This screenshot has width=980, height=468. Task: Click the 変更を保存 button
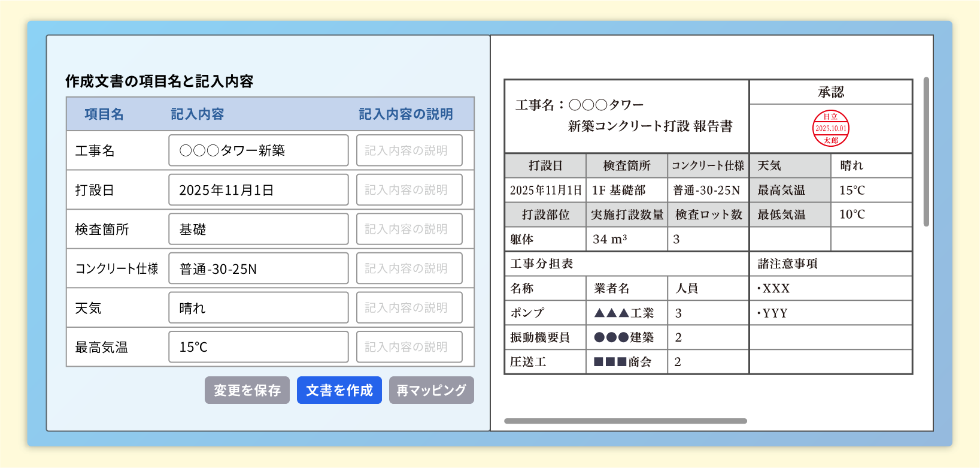pos(247,390)
